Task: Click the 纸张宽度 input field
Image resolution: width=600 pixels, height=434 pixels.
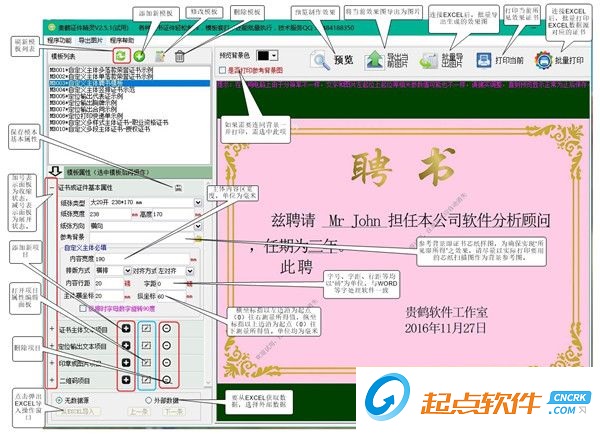Action: 110,214
